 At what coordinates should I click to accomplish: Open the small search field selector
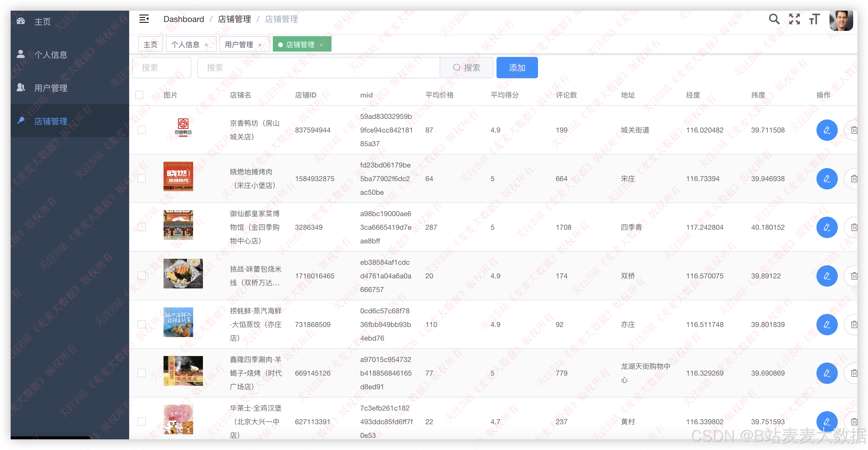162,68
